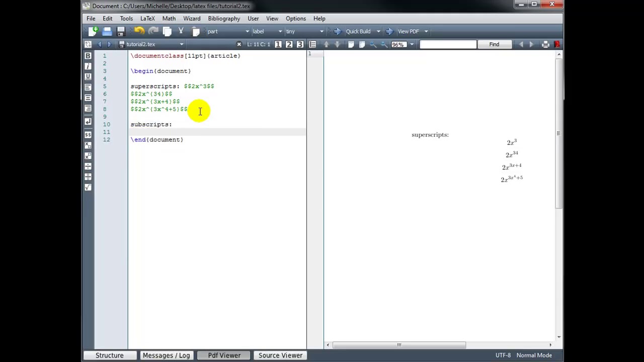Viewport: 644px width, 362px height.
Task: Open the Source Viewer panel
Action: [280, 355]
